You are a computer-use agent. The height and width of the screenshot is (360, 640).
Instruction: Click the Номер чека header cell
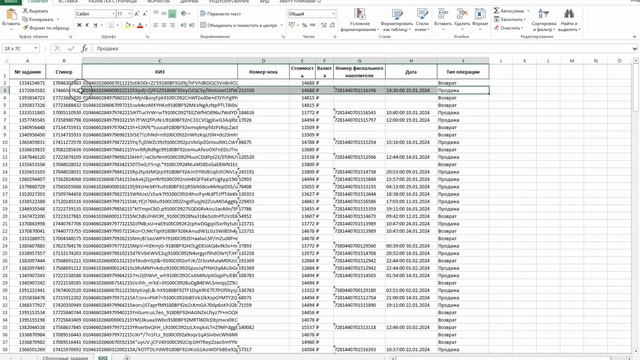pos(263,72)
